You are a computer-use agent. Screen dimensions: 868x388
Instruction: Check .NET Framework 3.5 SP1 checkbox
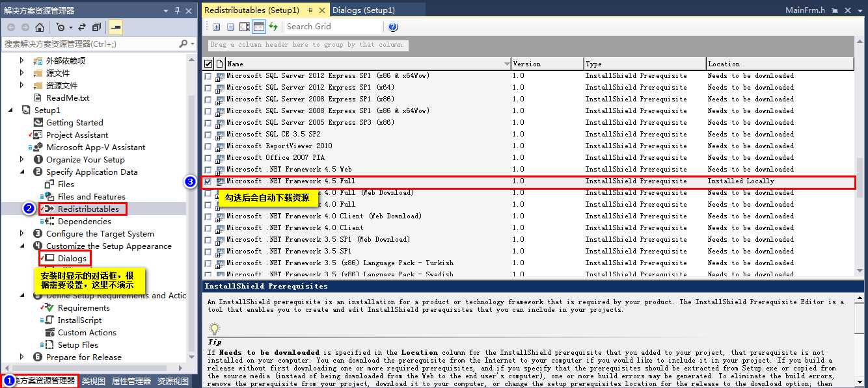coord(208,252)
